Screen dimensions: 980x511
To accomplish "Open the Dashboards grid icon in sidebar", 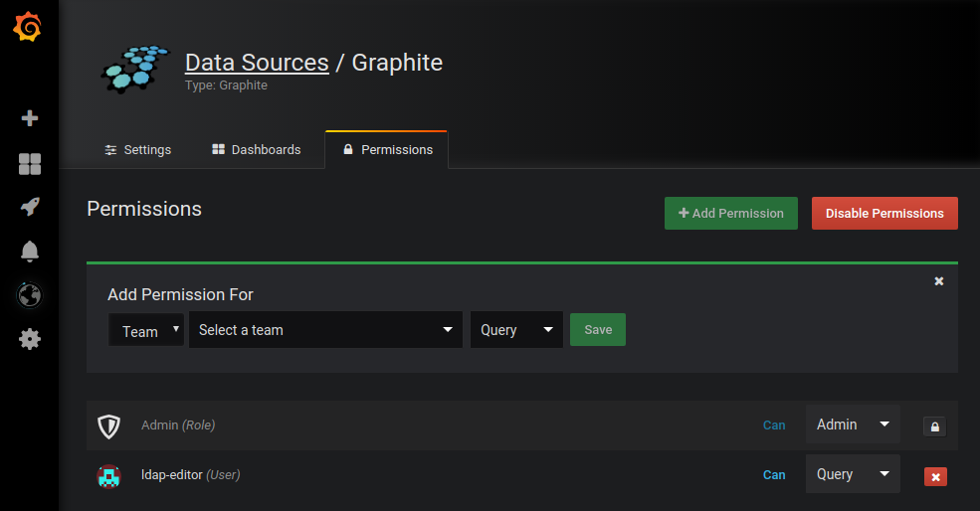I will point(30,164).
